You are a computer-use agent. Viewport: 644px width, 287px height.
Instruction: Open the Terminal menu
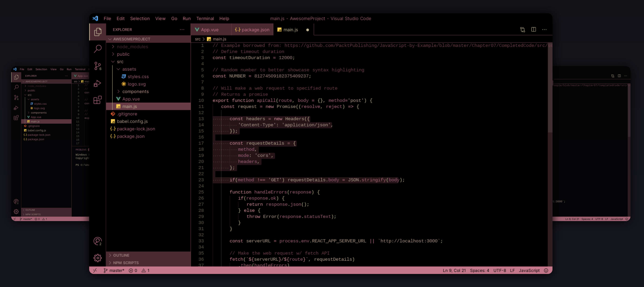[x=205, y=18]
